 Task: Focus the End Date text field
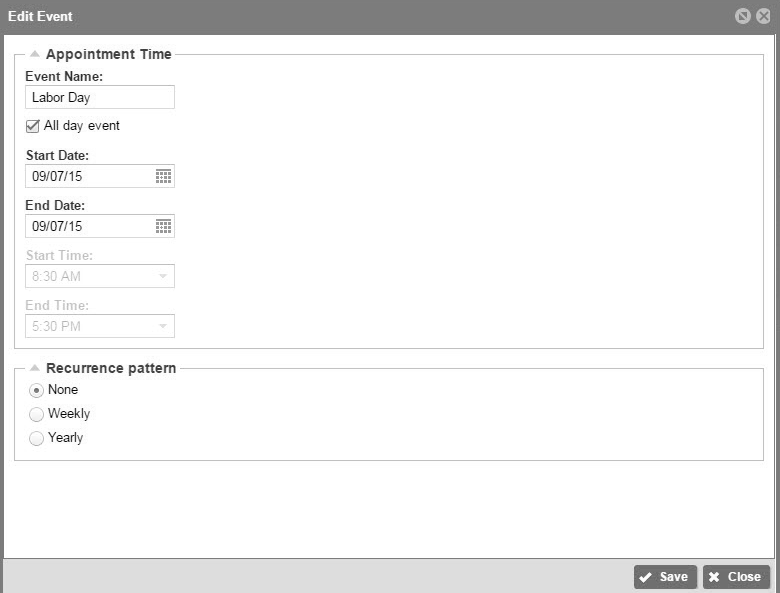coord(90,226)
